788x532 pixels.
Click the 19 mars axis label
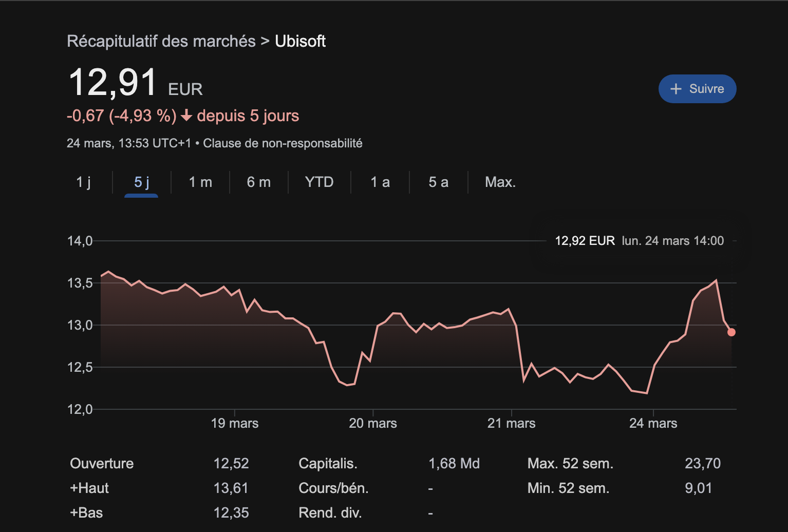pyautogui.click(x=235, y=423)
